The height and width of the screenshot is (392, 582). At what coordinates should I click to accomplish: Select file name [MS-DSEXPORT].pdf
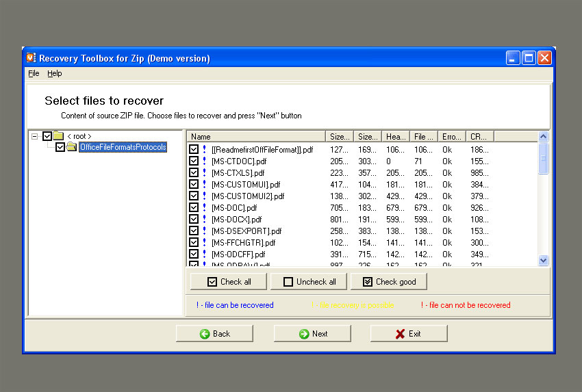tap(246, 231)
